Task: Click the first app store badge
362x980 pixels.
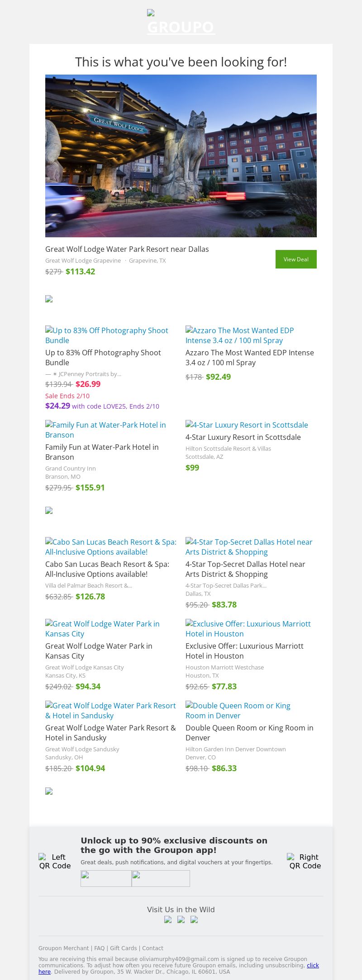Action: 106,878
